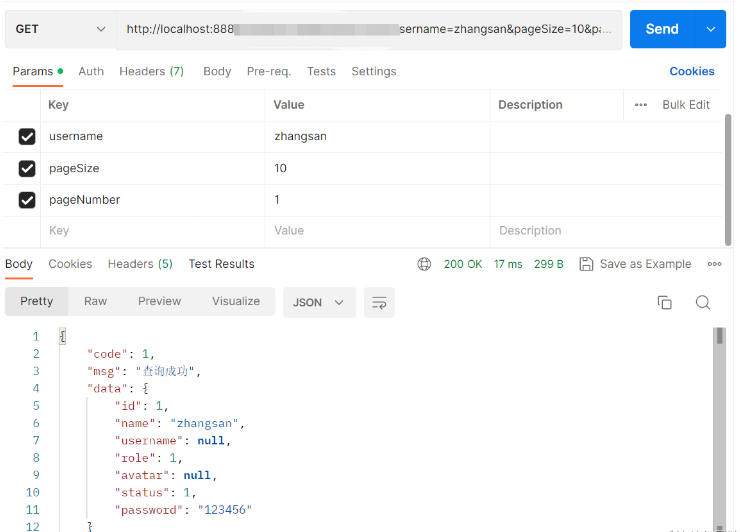Click the request URL field

tap(368, 29)
